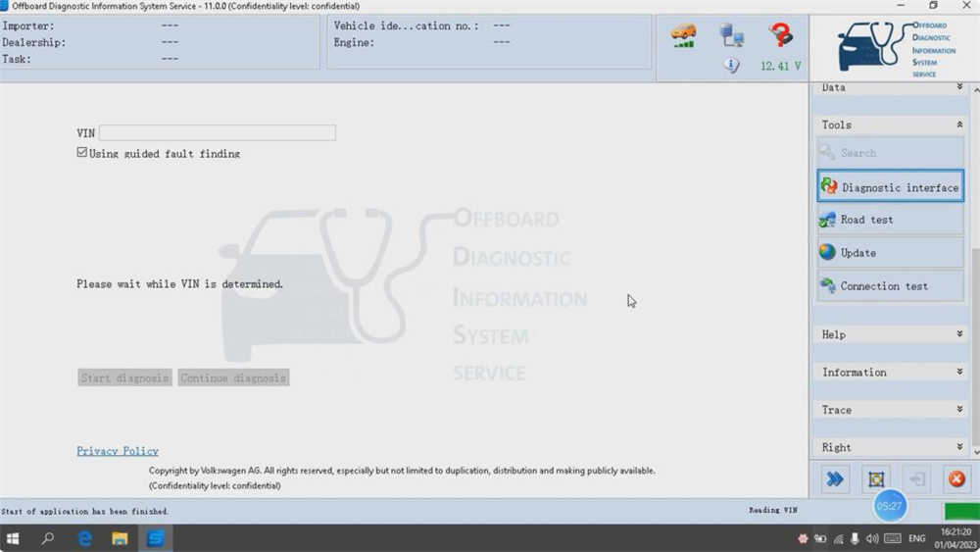Image resolution: width=980 pixels, height=552 pixels.
Task: Click the Start diagnosis button
Action: click(x=124, y=377)
